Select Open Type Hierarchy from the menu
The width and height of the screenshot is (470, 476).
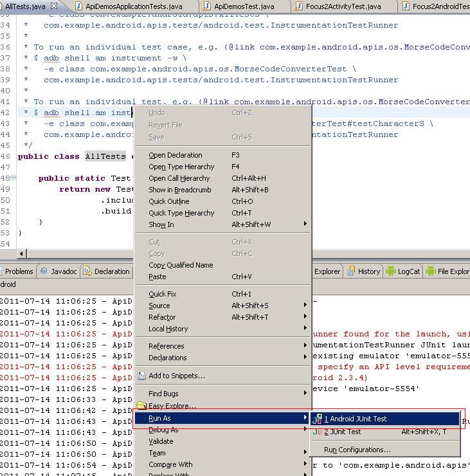[181, 167]
